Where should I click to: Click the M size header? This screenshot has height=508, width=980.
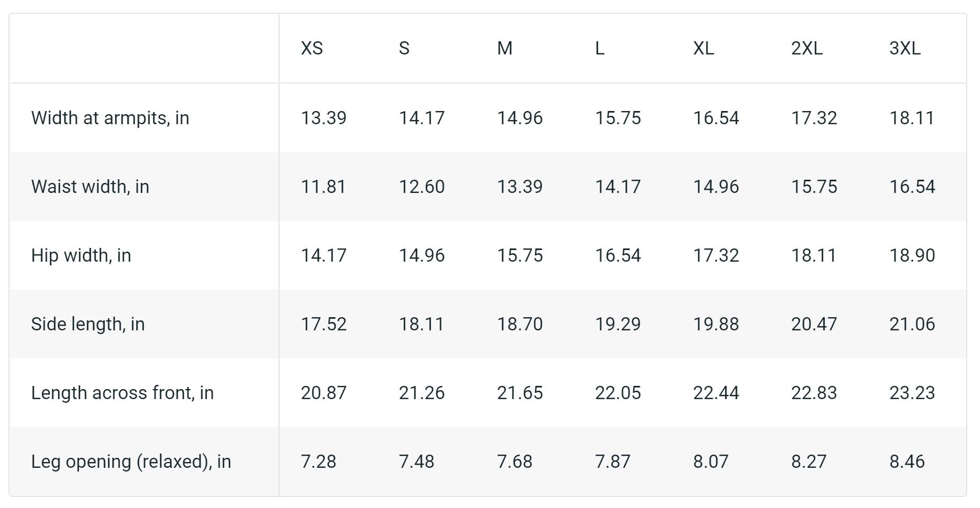pyautogui.click(x=505, y=49)
